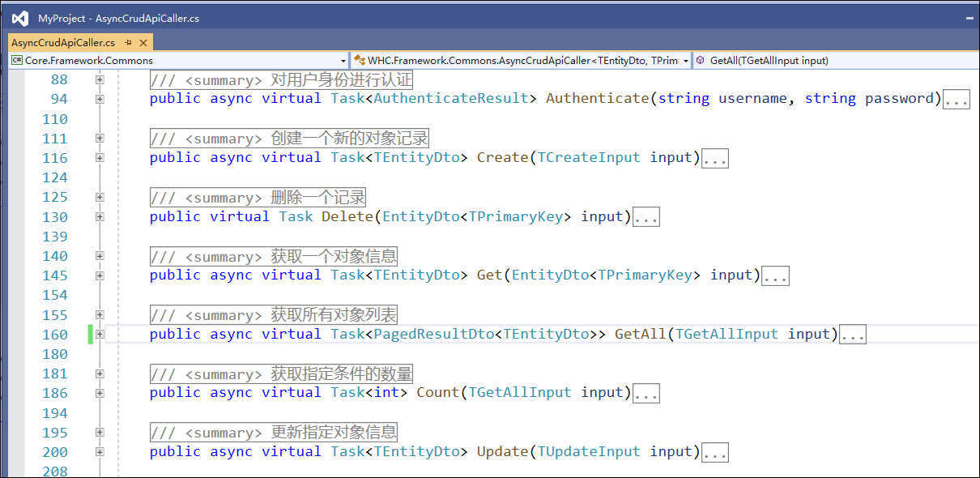Click line number 160 in the margin

click(55, 334)
